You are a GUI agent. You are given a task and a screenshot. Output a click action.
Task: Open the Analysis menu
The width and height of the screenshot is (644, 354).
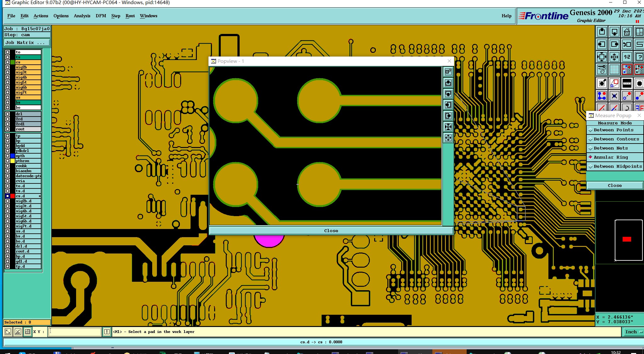pos(82,16)
